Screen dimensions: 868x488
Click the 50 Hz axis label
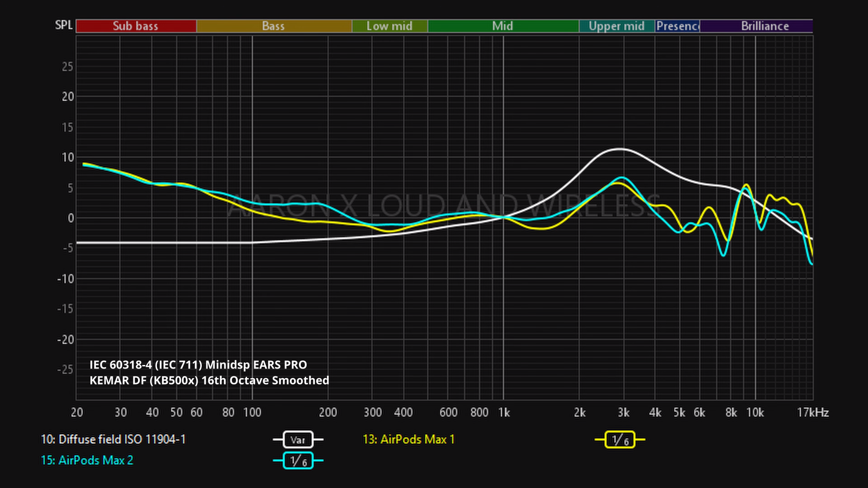coord(176,412)
